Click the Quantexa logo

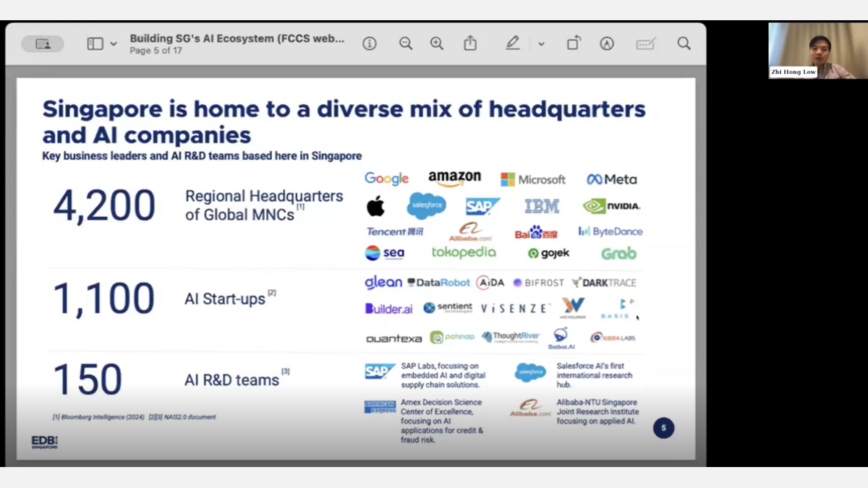[393, 338]
